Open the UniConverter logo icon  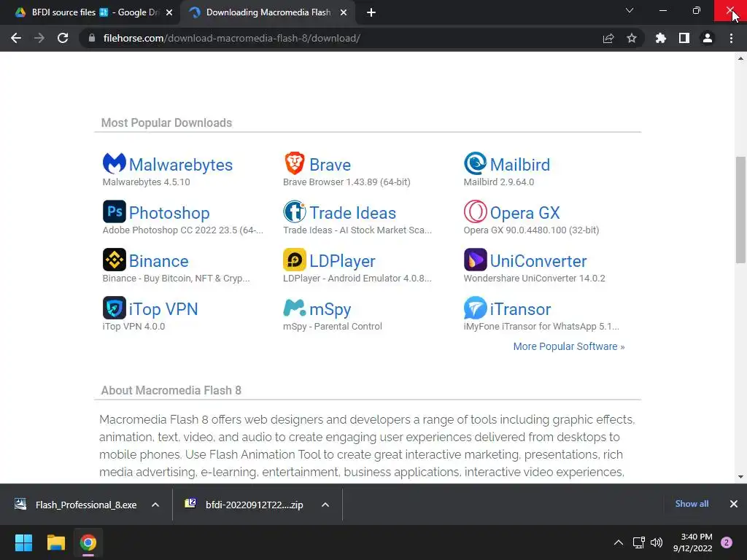click(x=475, y=260)
